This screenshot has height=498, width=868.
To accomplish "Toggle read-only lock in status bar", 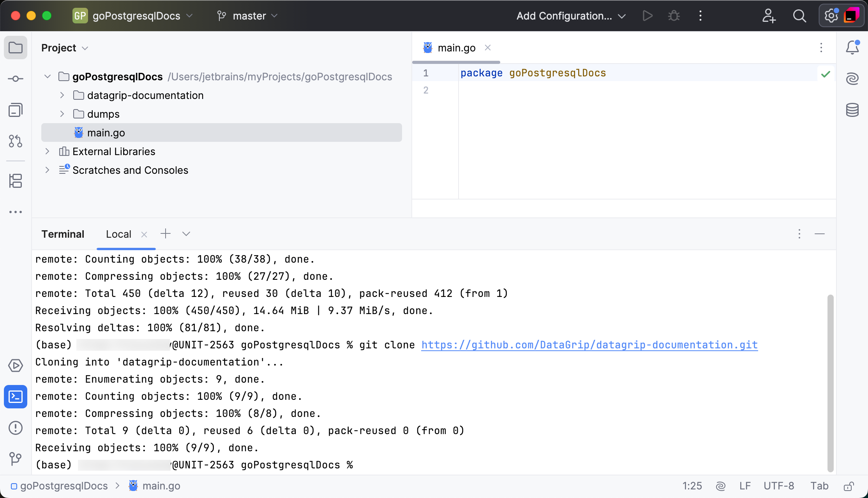I will [849, 486].
